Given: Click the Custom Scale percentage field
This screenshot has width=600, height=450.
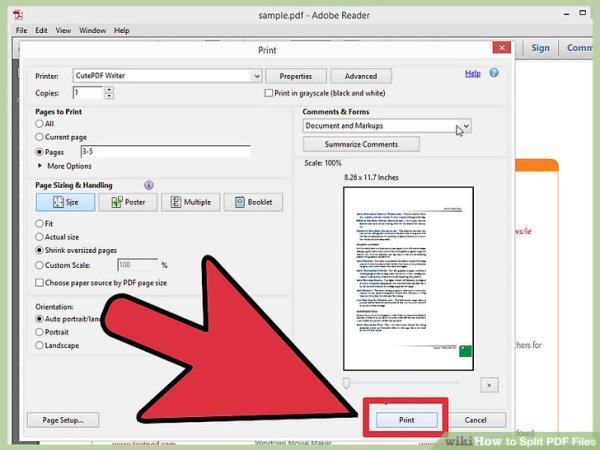Looking at the screenshot, I should [x=137, y=265].
